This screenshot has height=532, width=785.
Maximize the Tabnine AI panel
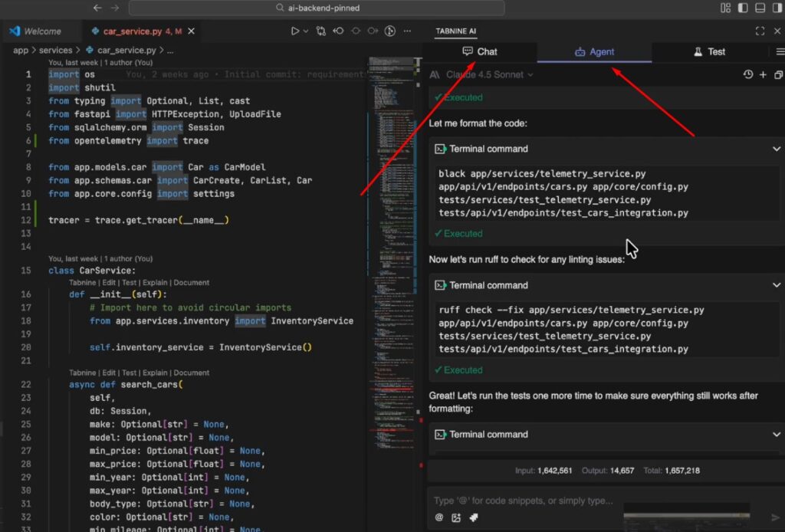pyautogui.click(x=760, y=31)
